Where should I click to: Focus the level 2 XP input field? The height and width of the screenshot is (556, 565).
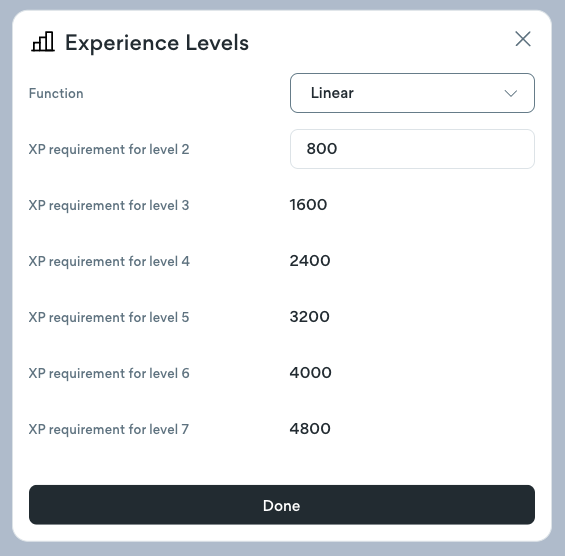point(412,149)
